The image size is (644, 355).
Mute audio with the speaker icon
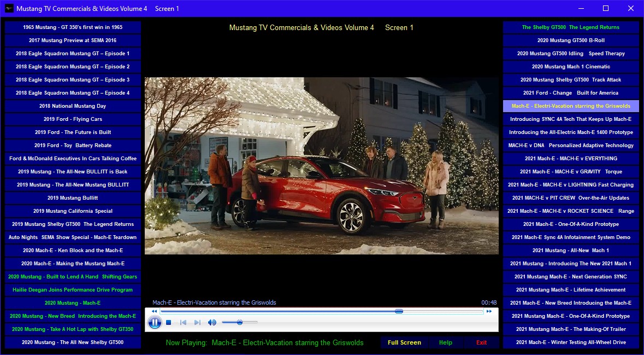[212, 323]
